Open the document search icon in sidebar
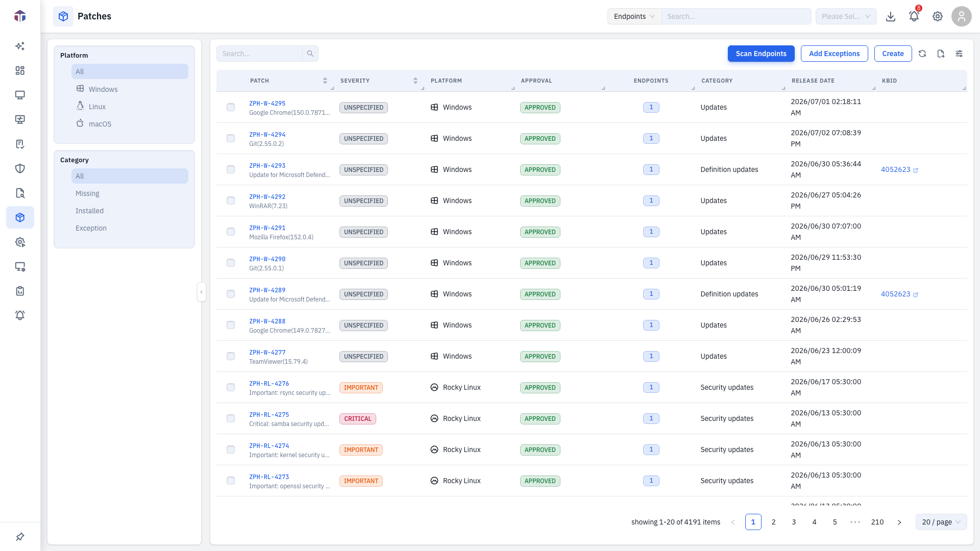Viewport: 980px width, 551px height. [20, 193]
